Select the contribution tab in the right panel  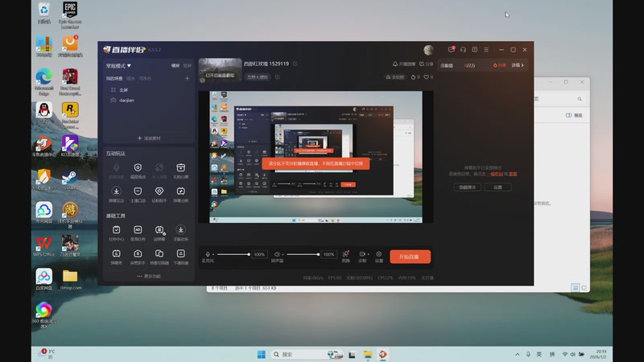point(447,66)
